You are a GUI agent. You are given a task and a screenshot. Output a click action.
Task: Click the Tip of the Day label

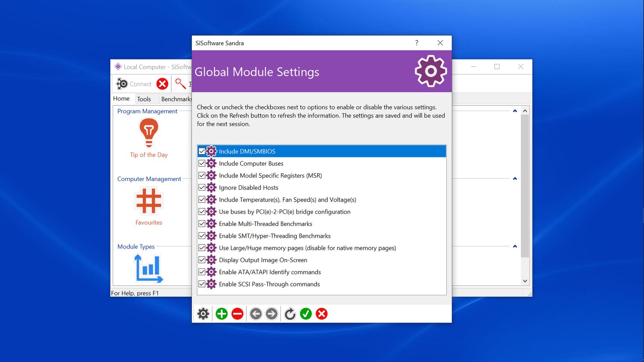pyautogui.click(x=149, y=155)
